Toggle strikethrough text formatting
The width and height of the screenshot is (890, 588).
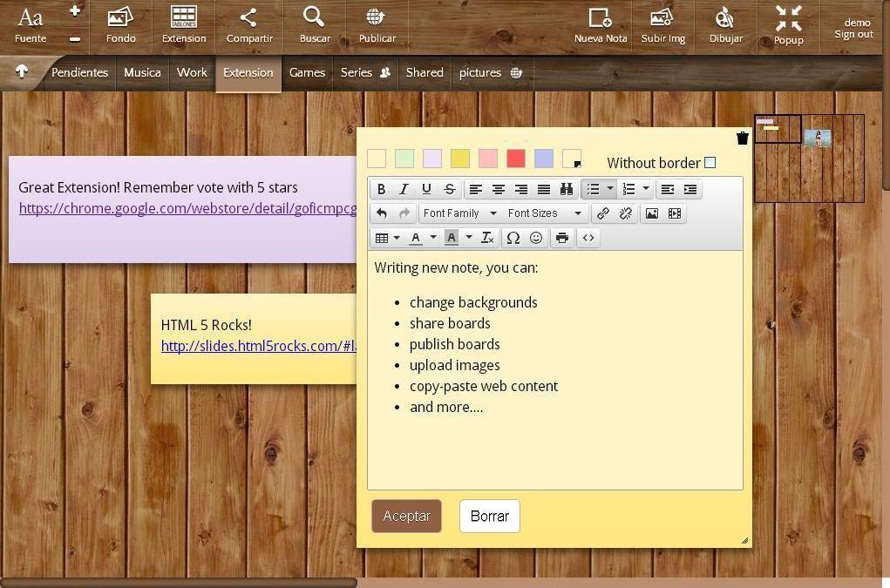pyautogui.click(x=449, y=189)
